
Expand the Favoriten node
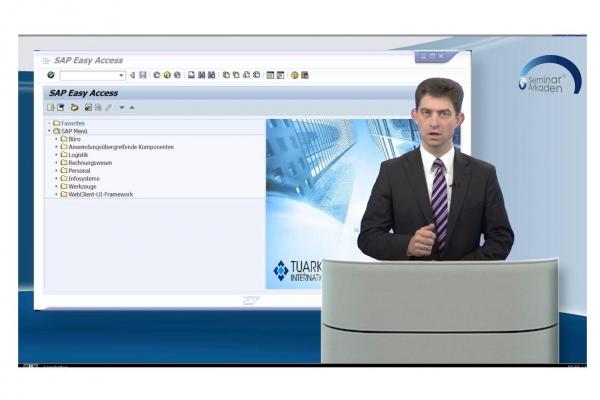point(48,123)
